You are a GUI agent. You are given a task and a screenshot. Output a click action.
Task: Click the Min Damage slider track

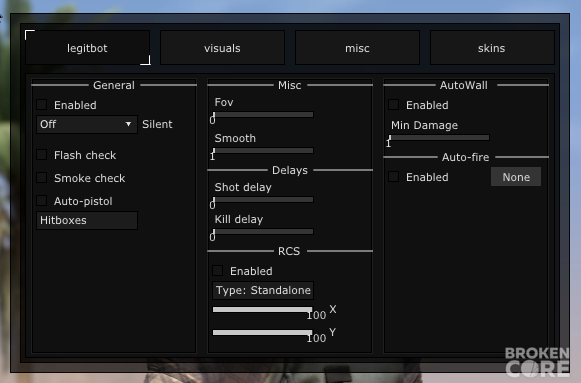pos(439,138)
